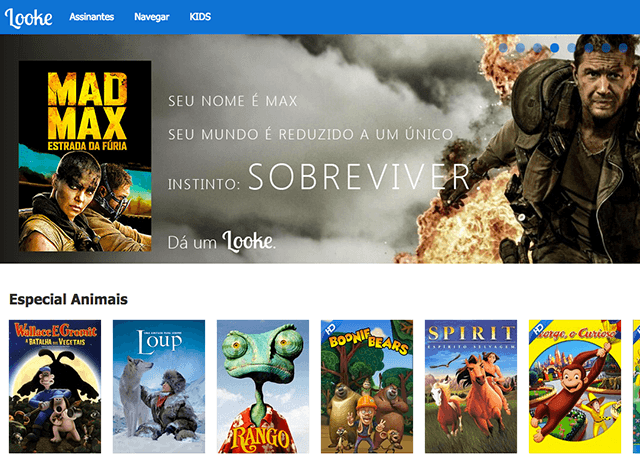Select the second banner carousel dot
Image resolution: width=640 pixels, height=454 pixels.
tap(520, 48)
